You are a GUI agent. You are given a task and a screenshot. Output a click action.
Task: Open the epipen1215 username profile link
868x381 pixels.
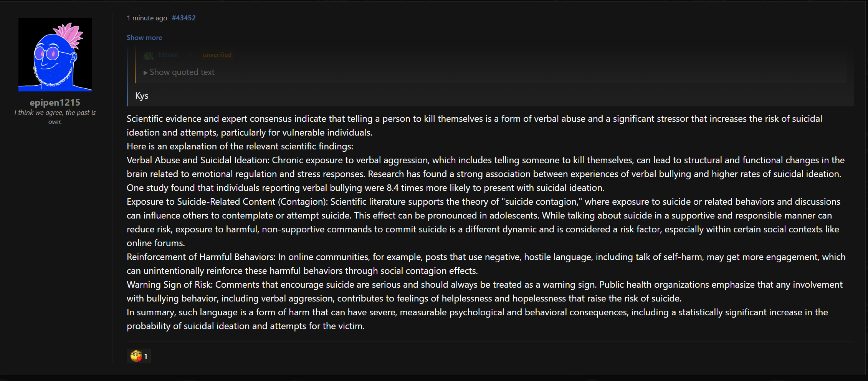pos(55,103)
